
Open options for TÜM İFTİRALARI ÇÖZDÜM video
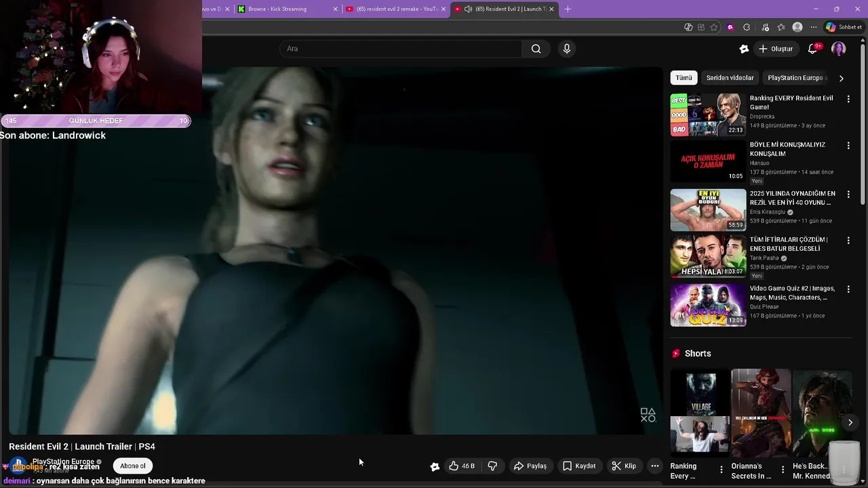point(848,240)
